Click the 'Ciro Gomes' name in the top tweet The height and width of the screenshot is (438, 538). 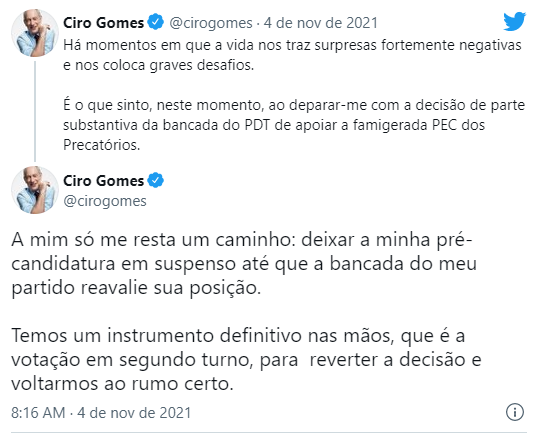103,23
